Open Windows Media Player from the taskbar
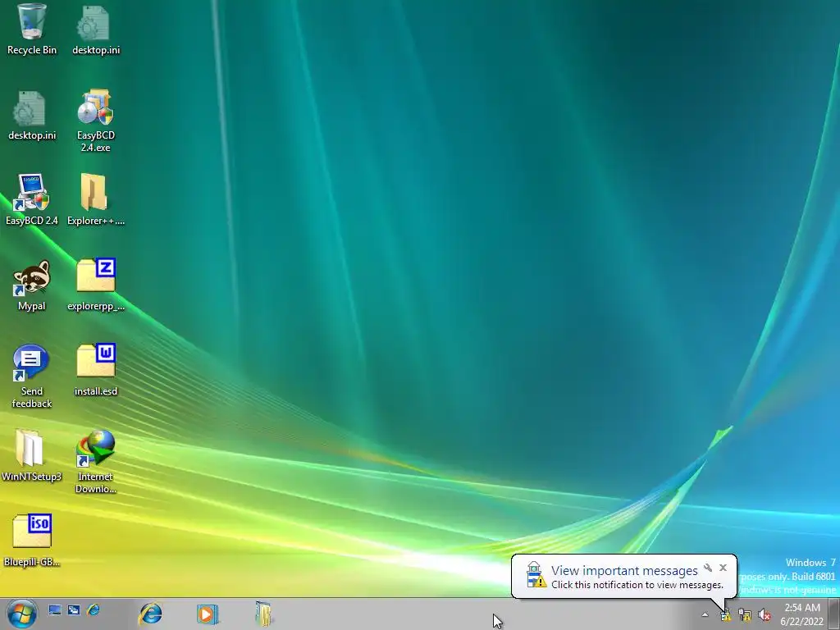The width and height of the screenshot is (840, 630). pyautogui.click(x=208, y=614)
